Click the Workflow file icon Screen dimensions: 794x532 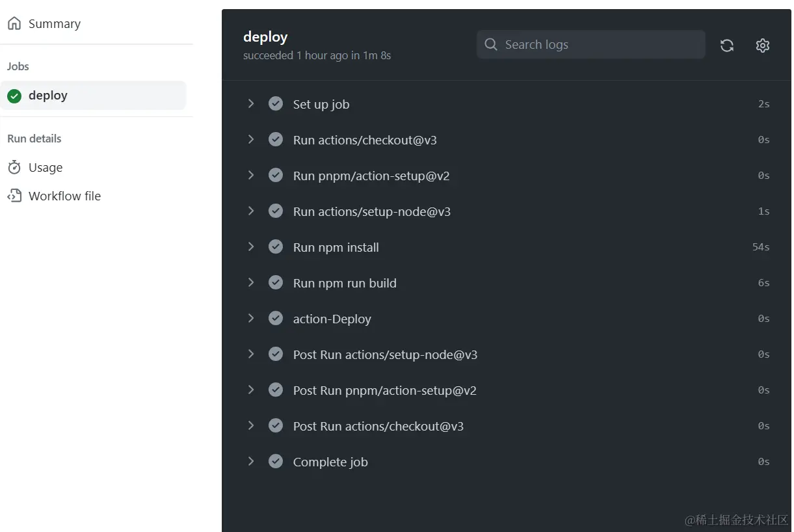tap(14, 196)
